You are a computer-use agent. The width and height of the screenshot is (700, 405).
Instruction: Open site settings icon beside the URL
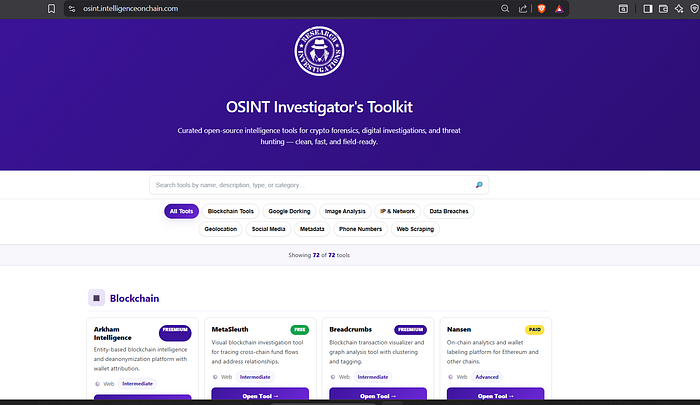tap(72, 8)
